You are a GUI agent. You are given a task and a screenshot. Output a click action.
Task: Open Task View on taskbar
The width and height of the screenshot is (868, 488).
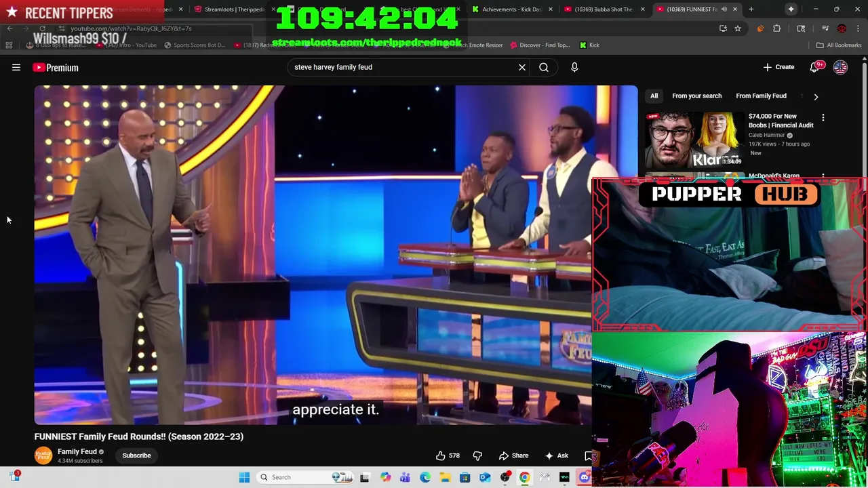click(x=364, y=477)
